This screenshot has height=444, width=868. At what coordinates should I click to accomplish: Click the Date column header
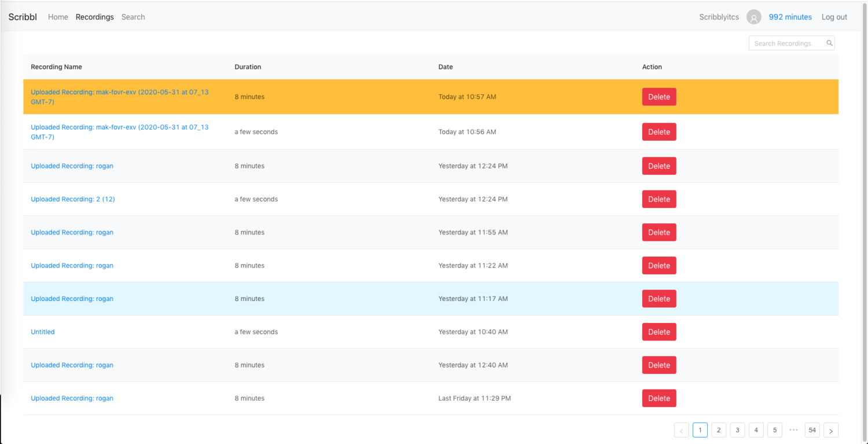[446, 67]
